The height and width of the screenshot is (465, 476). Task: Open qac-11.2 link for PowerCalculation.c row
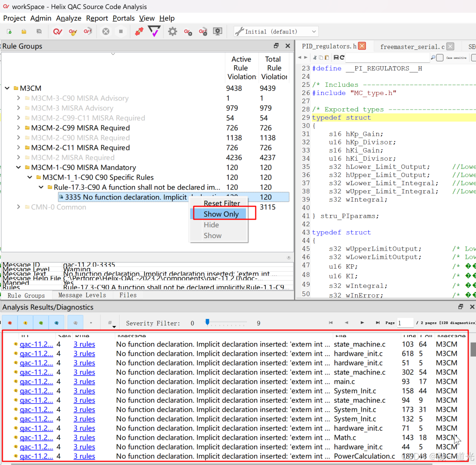(37, 456)
